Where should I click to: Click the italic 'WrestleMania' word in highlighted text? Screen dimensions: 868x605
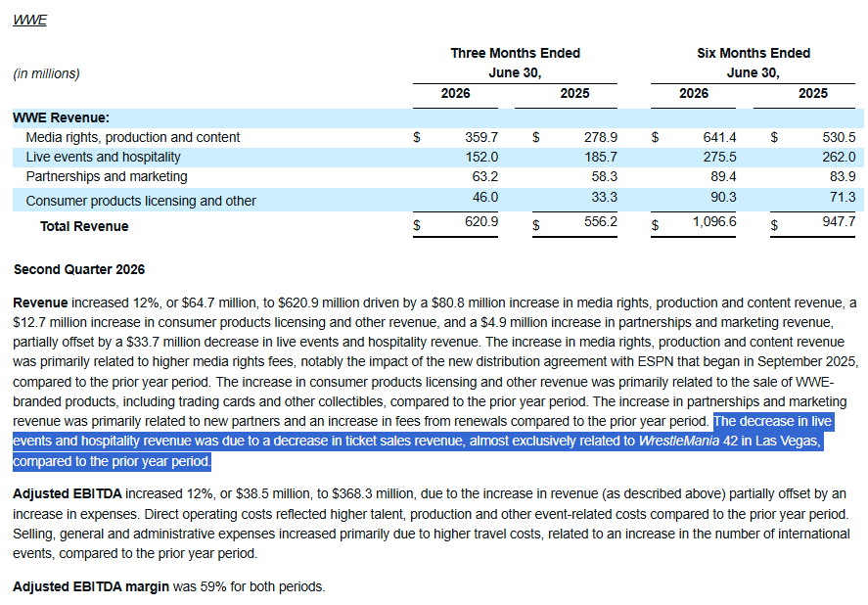[679, 441]
